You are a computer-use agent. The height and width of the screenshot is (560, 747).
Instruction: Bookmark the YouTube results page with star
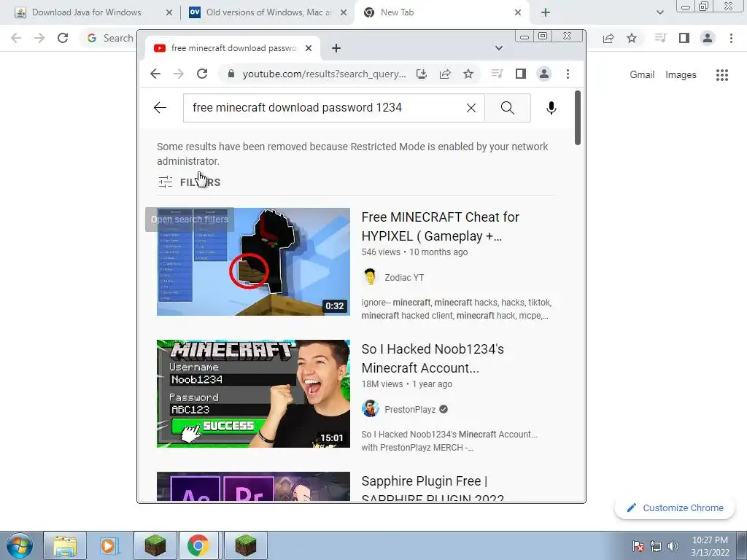coord(468,74)
